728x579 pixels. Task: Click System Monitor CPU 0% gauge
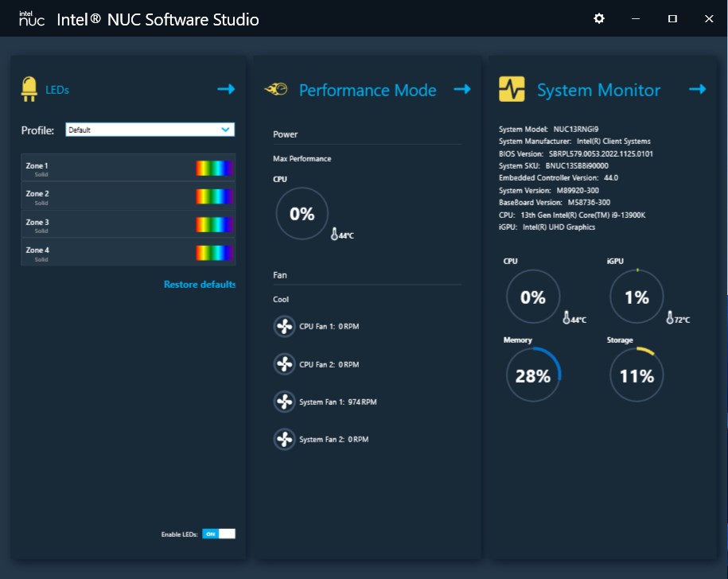point(533,297)
